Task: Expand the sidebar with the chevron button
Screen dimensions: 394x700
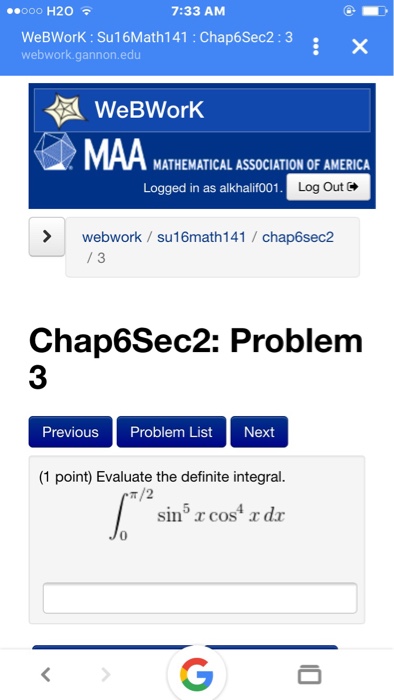Action: (47, 237)
